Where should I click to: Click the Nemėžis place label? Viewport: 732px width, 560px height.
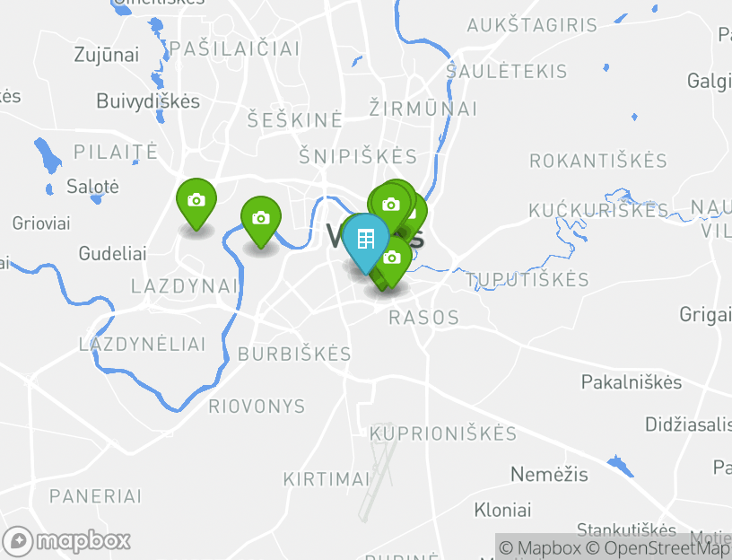pos(549,475)
